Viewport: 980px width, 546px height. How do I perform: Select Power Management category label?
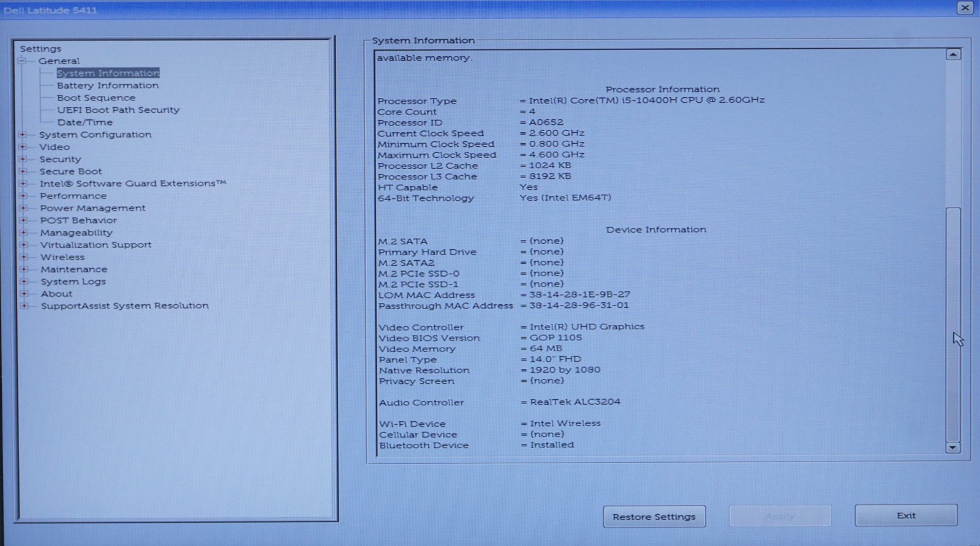[x=92, y=208]
